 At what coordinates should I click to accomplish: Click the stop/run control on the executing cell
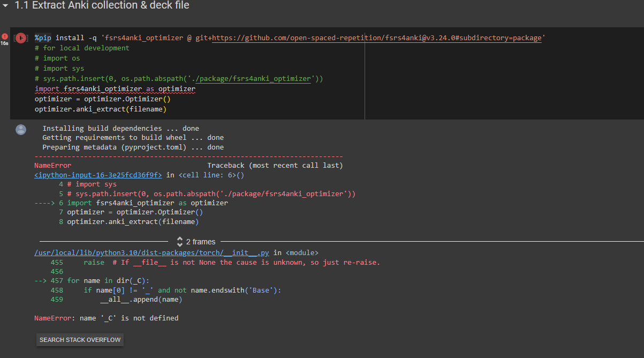tap(21, 38)
